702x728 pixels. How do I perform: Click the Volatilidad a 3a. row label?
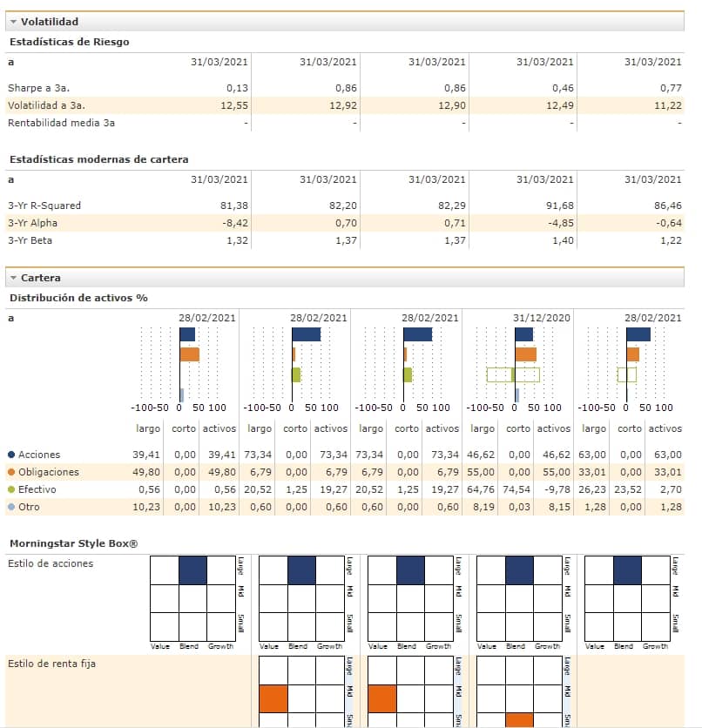[46, 105]
